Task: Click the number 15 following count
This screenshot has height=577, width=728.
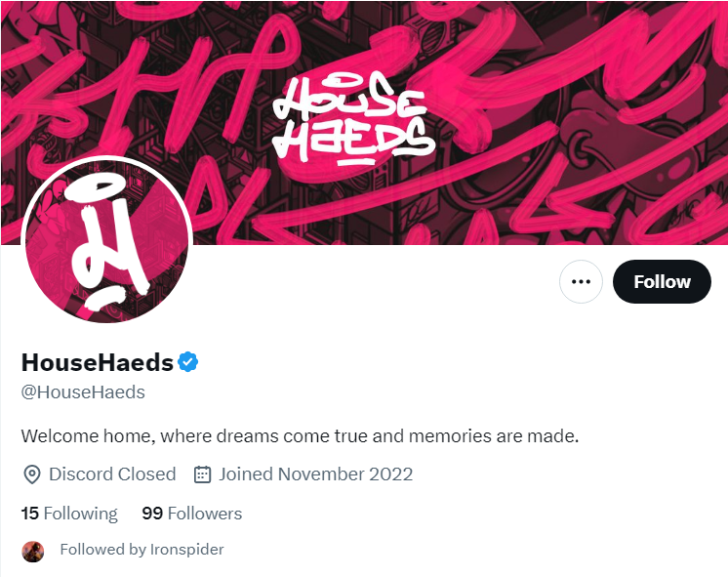Action: [29, 514]
